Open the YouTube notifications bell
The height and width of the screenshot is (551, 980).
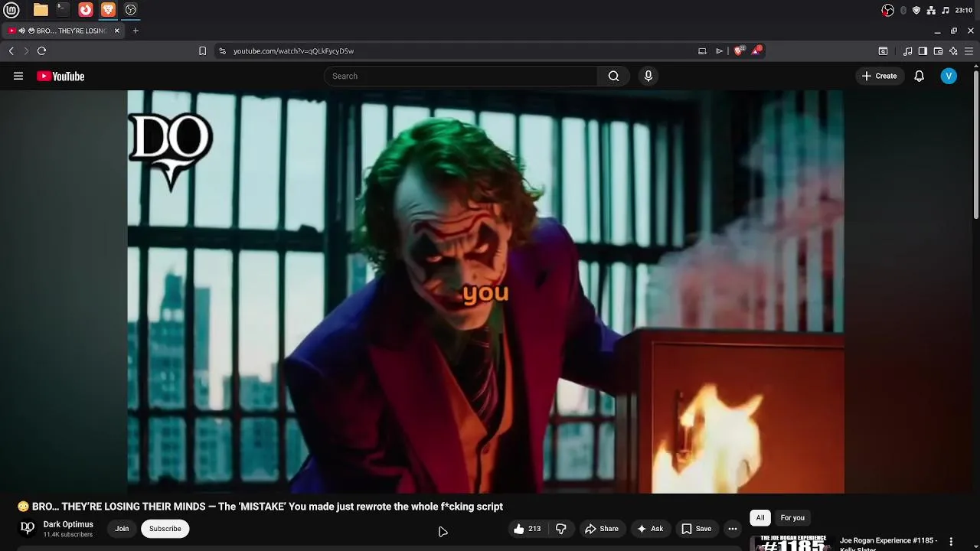tap(920, 76)
